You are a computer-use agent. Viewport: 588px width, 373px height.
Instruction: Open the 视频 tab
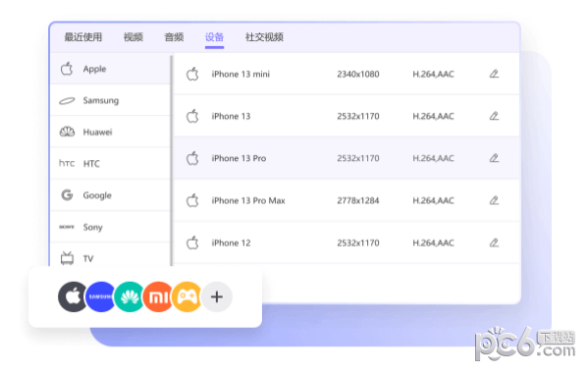[134, 37]
